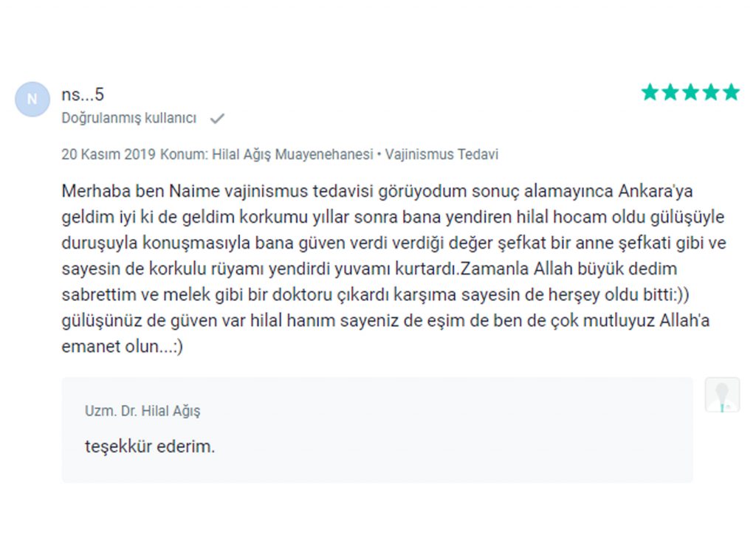756x543 pixels.
Task: Click the review paragraph starting with Merhaba
Action: [x=394, y=269]
